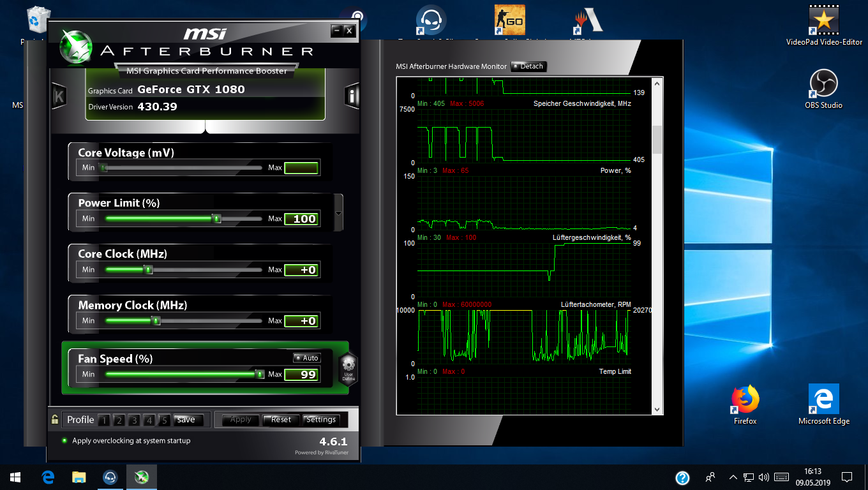The width and height of the screenshot is (868, 490).
Task: Open TeamSpeak headset desktop shortcut
Action: pos(431,20)
